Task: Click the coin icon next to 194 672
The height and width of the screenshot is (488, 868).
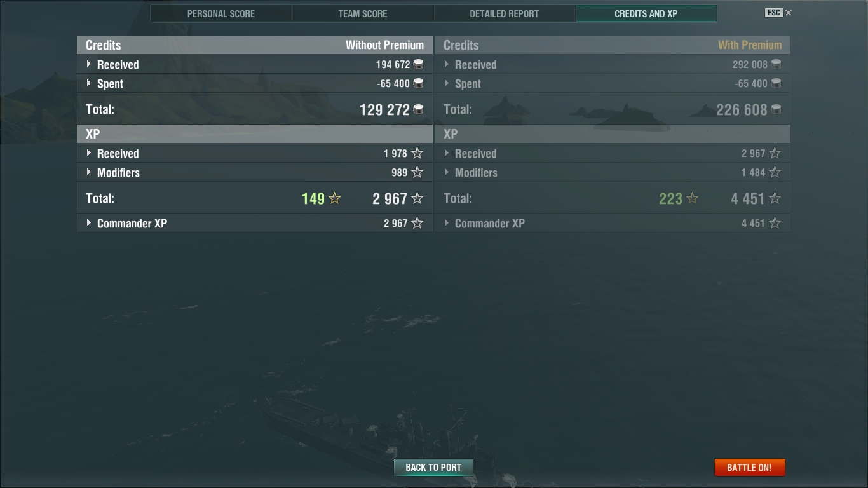Action: click(x=418, y=64)
